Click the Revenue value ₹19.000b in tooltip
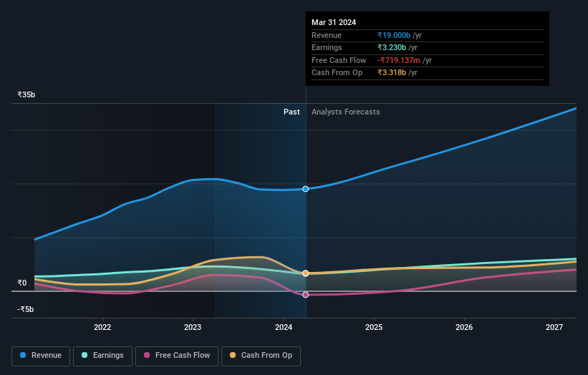This screenshot has height=375, width=588. point(394,35)
